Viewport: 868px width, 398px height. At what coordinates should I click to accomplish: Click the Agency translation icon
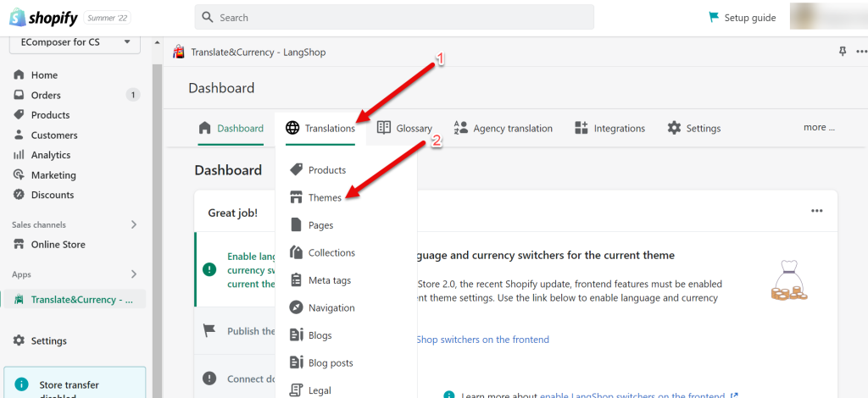(x=460, y=128)
